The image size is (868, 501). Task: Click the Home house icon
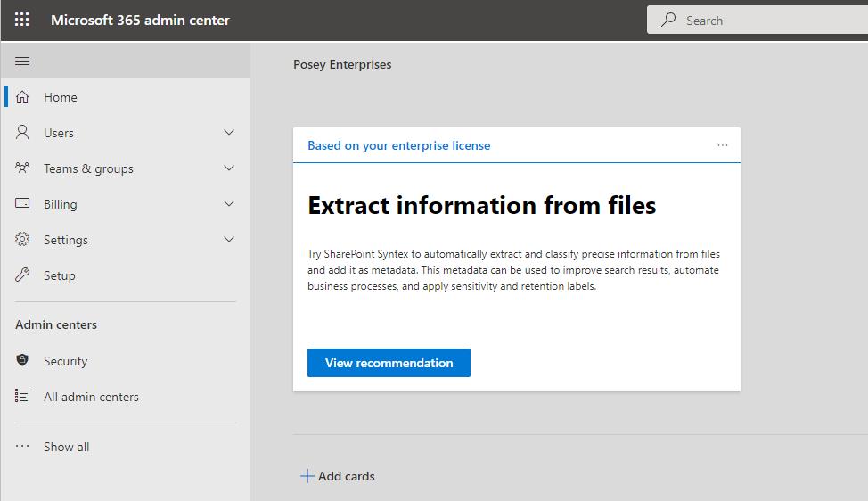pyautogui.click(x=22, y=97)
